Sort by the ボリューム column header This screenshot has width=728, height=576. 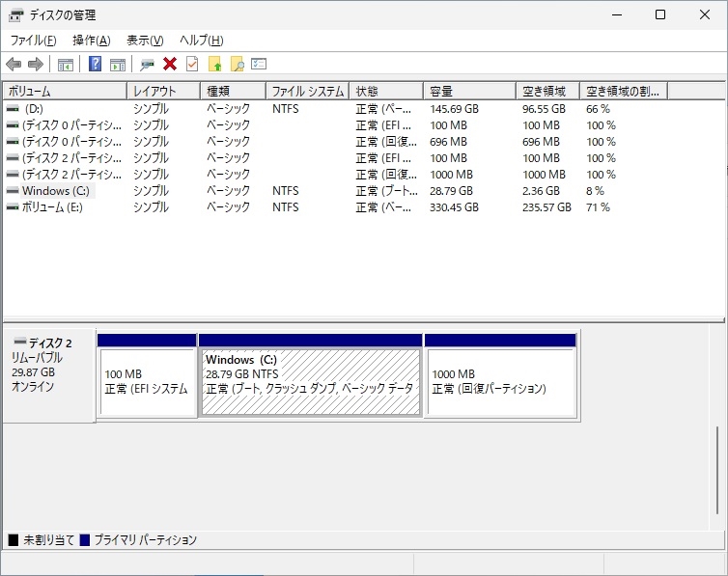click(x=65, y=92)
